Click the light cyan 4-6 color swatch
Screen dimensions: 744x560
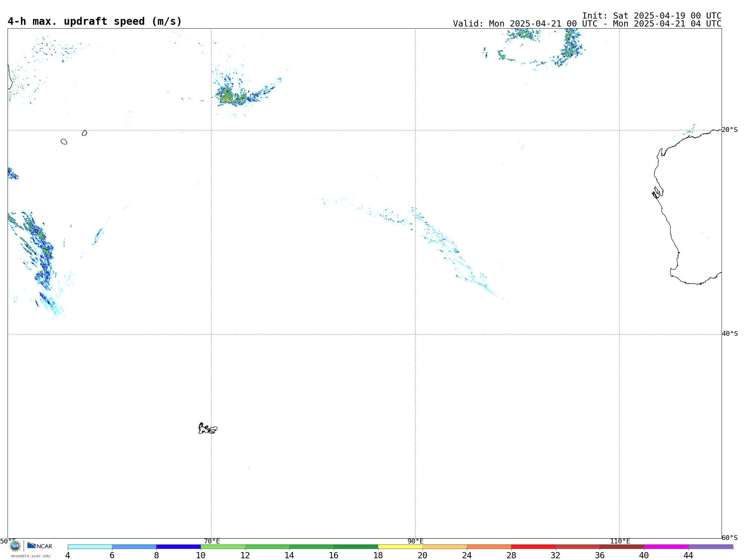pos(90,547)
